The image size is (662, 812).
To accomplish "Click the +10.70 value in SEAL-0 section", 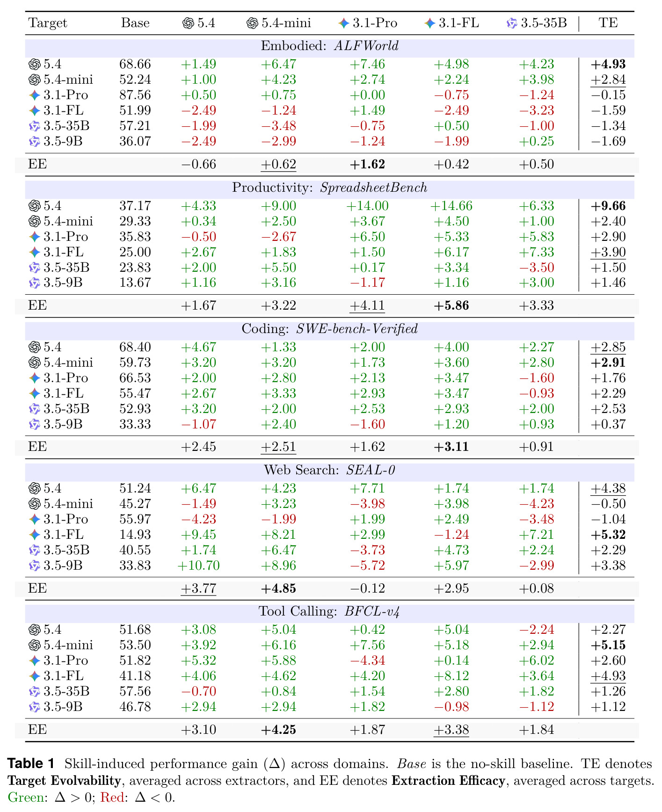I will click(199, 565).
